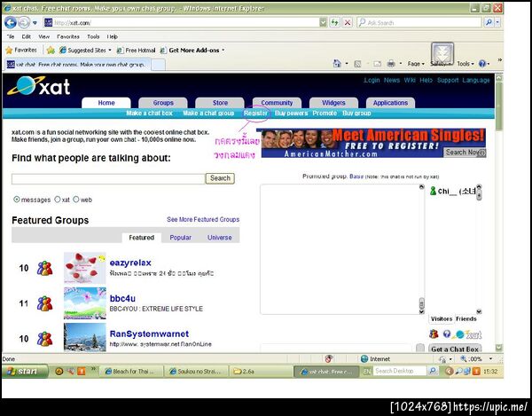Viewport: 532px width, 416px height.
Task: Select the messages radio button
Action: pos(16,200)
